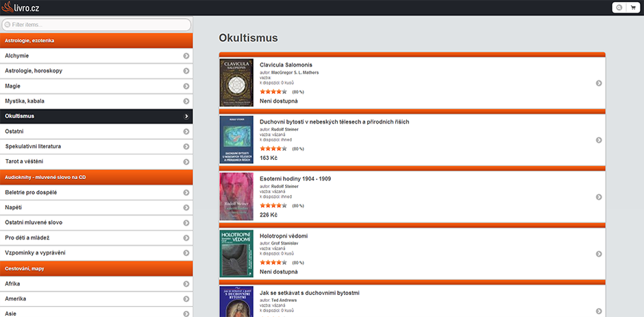Screen dimensions: 644x317
Task: Open Astrologie, horoskopy category
Action: point(97,71)
